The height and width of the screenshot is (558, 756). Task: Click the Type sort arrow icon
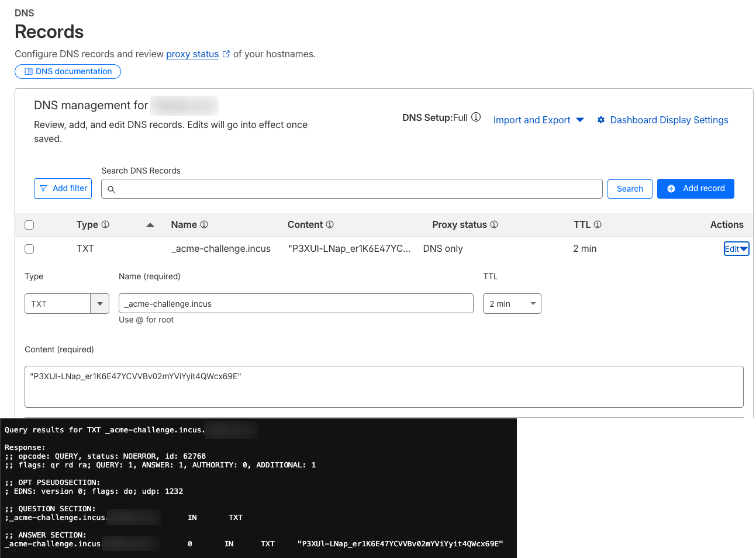pyautogui.click(x=150, y=225)
